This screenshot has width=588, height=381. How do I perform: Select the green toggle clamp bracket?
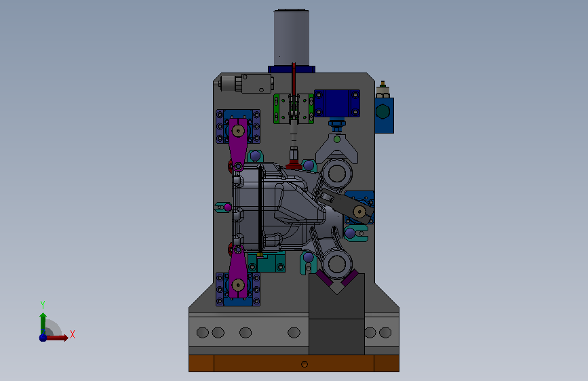click(x=293, y=108)
